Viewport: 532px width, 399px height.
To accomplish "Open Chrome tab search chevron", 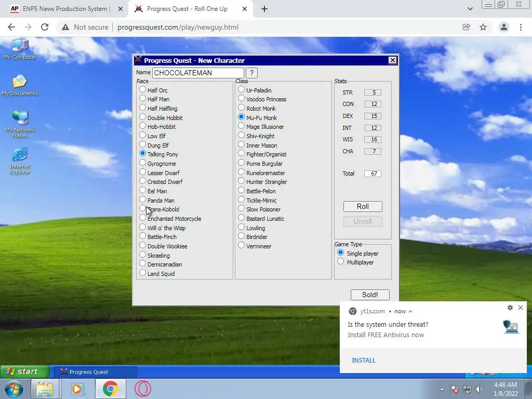I will [470, 9].
